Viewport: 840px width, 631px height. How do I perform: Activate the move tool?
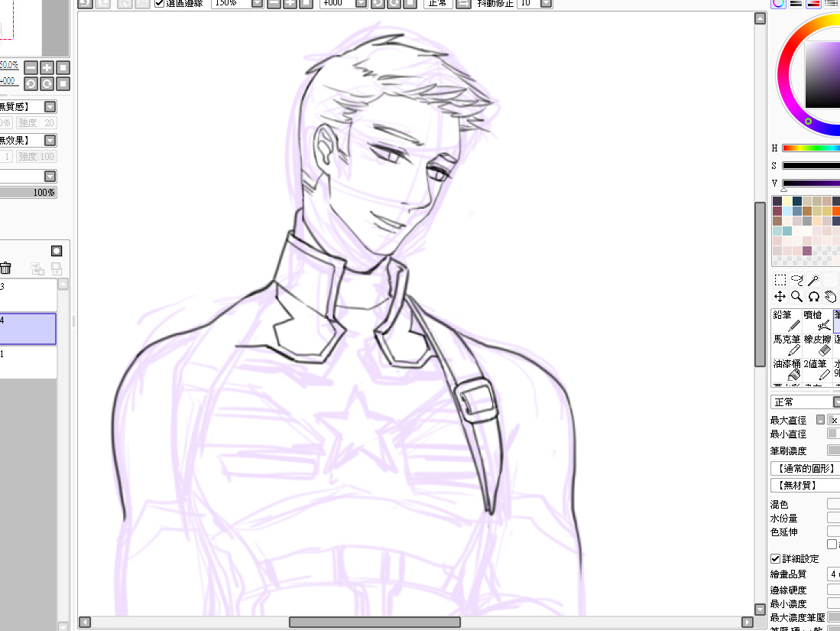point(780,297)
